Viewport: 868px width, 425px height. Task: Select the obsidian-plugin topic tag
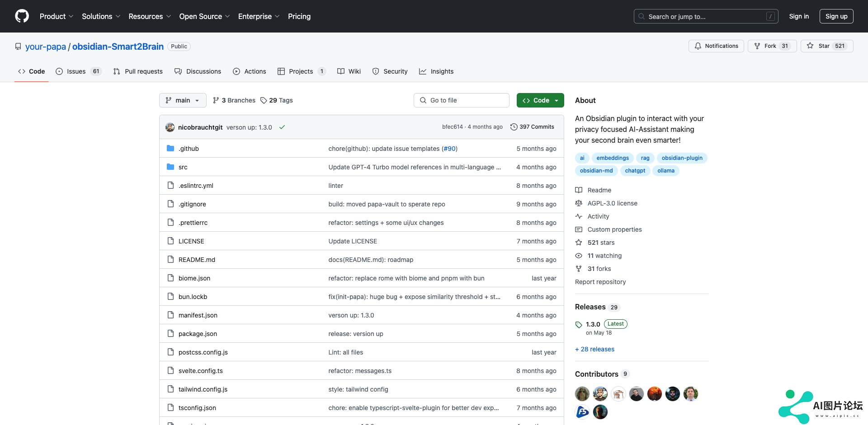682,158
